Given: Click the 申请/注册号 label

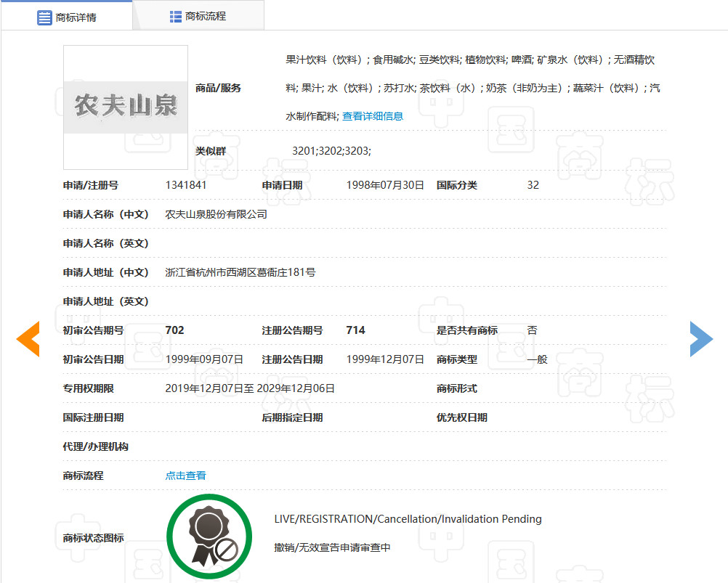Looking at the screenshot, I should (91, 186).
